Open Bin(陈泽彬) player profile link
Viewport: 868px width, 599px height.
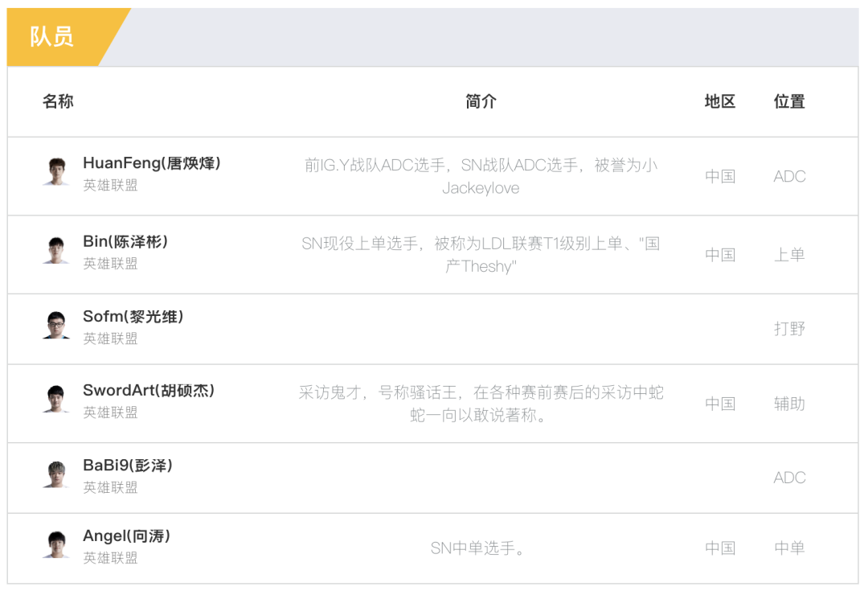[125, 242]
